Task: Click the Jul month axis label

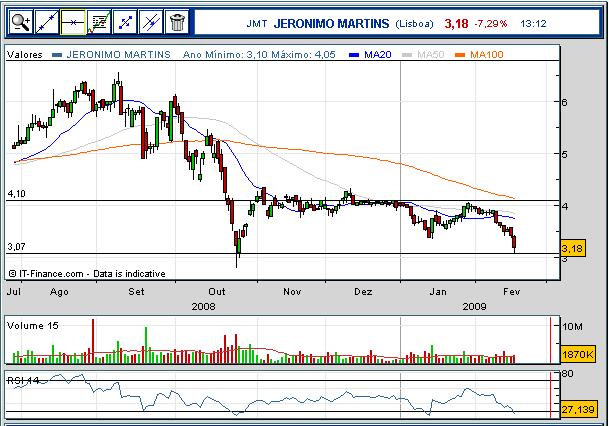Action: [x=14, y=292]
